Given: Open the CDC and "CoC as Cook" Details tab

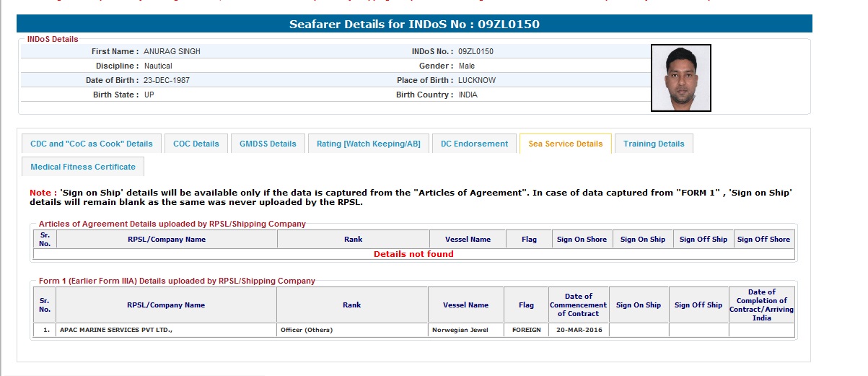Looking at the screenshot, I should 91,144.
